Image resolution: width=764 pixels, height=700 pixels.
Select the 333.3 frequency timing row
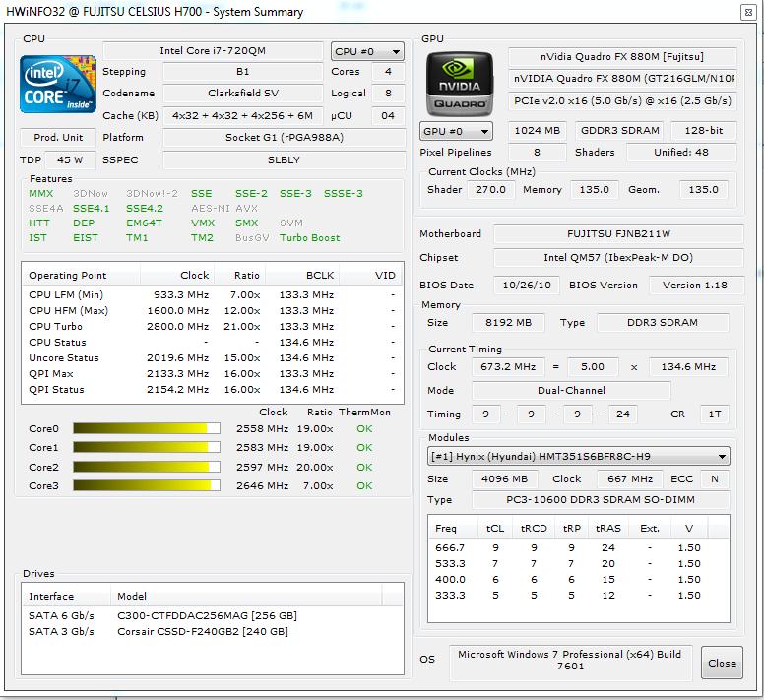click(x=578, y=596)
